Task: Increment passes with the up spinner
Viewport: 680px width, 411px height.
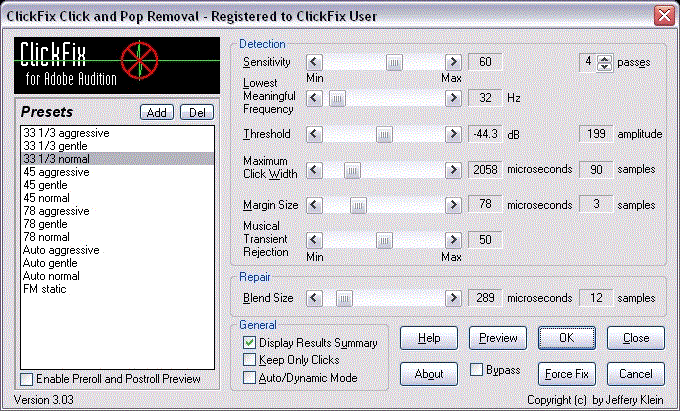Action: [604, 59]
